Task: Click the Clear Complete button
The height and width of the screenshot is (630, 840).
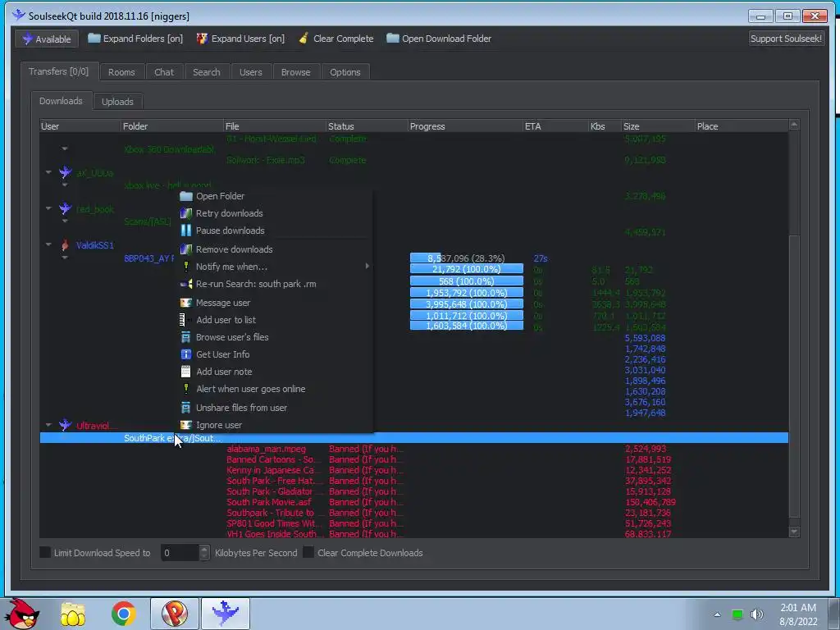Action: click(x=336, y=39)
